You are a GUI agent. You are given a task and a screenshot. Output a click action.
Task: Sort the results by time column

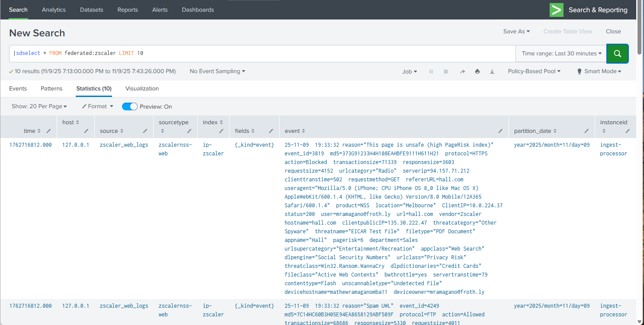32,131
